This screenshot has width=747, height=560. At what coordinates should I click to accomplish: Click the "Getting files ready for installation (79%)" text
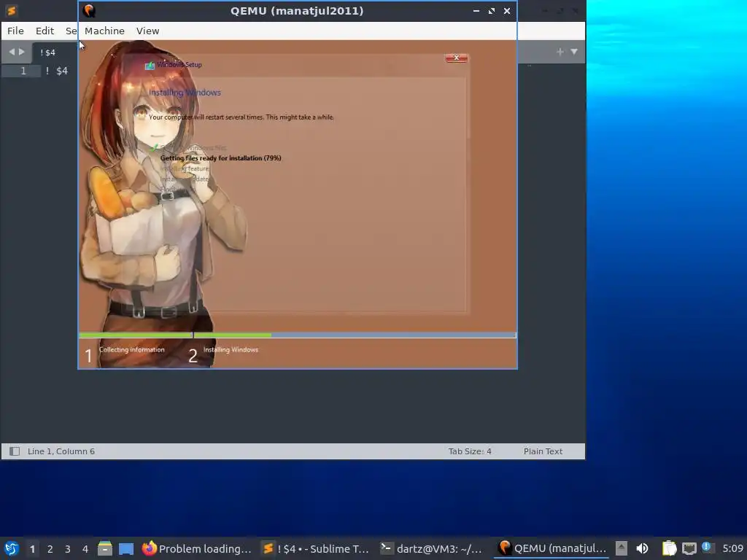click(220, 158)
